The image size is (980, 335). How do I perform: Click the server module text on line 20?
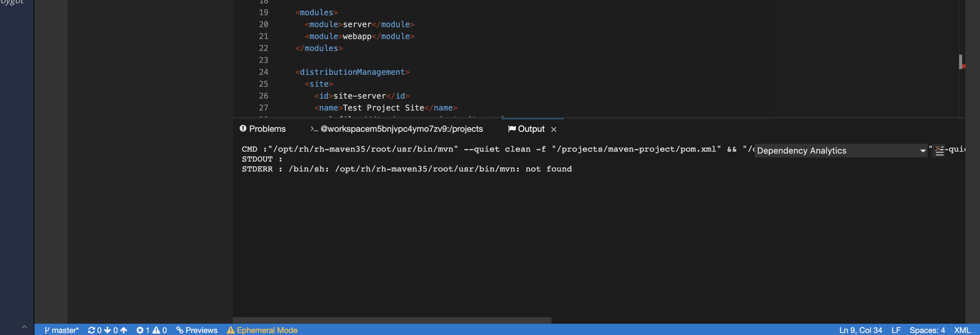click(x=357, y=24)
